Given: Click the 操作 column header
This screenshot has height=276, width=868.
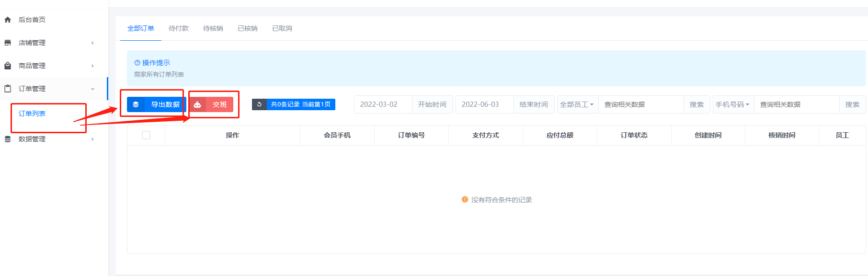Looking at the screenshot, I should coord(232,135).
